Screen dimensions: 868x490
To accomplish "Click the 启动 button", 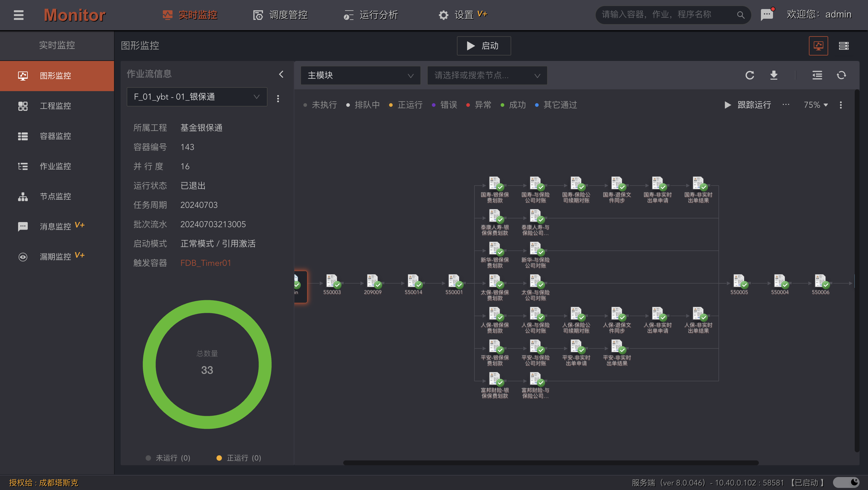I will pos(483,46).
